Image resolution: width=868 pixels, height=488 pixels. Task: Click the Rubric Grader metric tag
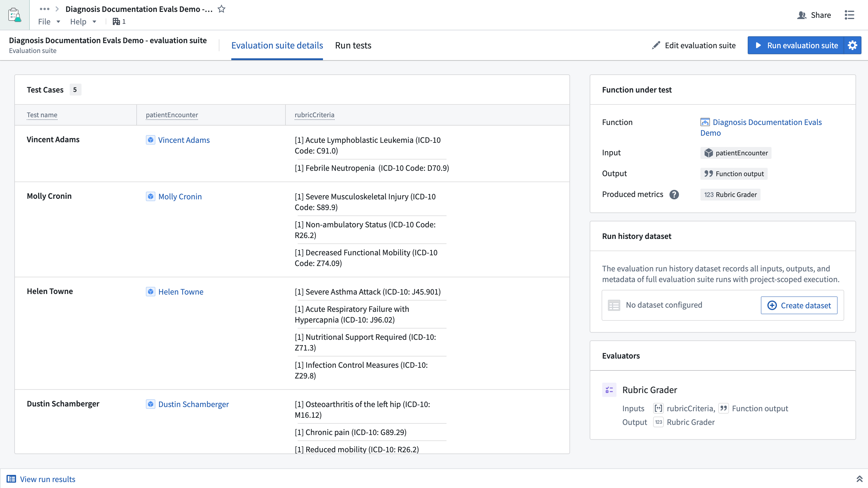730,195
